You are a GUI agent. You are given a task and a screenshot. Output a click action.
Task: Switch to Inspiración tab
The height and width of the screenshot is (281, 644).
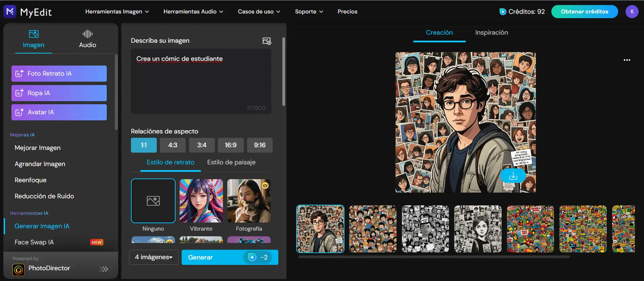pyautogui.click(x=492, y=33)
